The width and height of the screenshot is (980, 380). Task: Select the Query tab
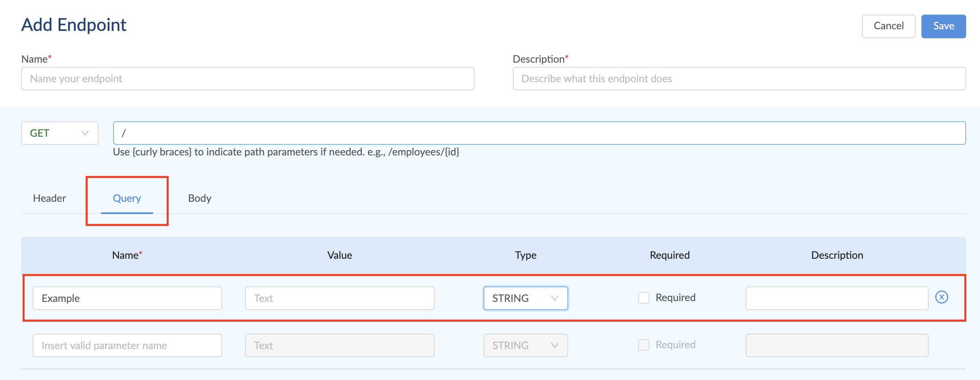click(127, 198)
